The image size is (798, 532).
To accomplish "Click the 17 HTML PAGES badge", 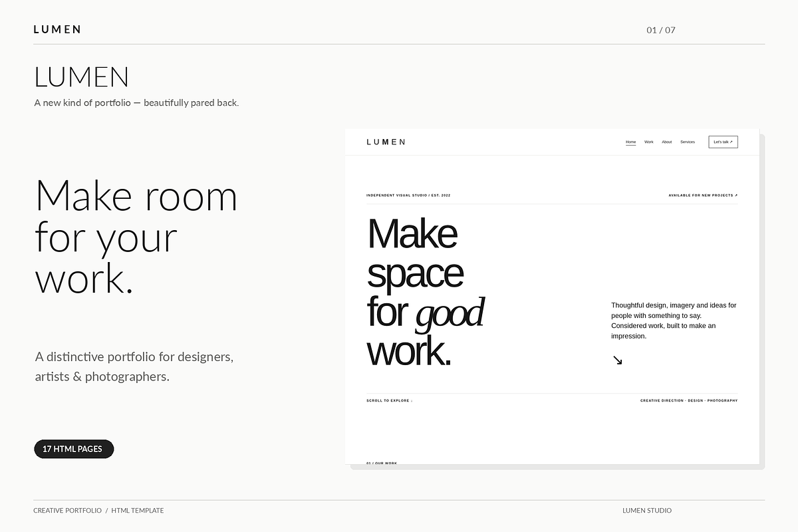I will [x=74, y=449].
